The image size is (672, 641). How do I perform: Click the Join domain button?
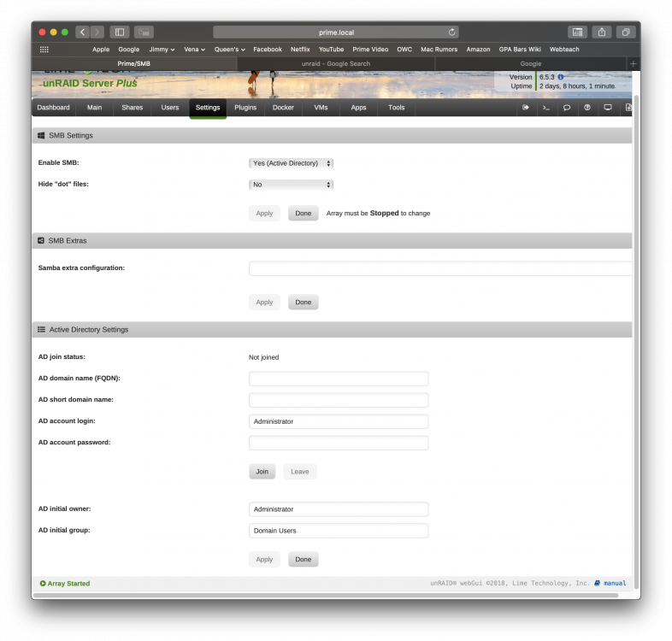(262, 472)
